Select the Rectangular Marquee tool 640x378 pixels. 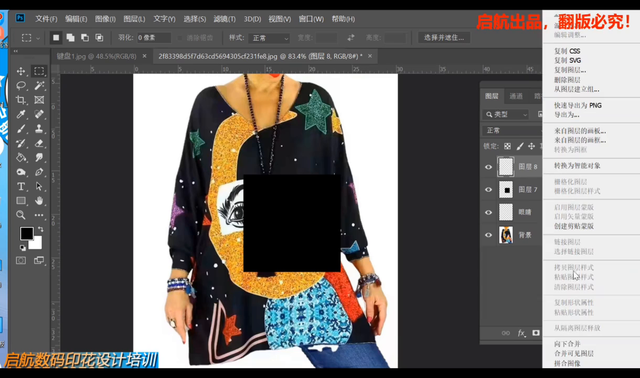click(39, 71)
